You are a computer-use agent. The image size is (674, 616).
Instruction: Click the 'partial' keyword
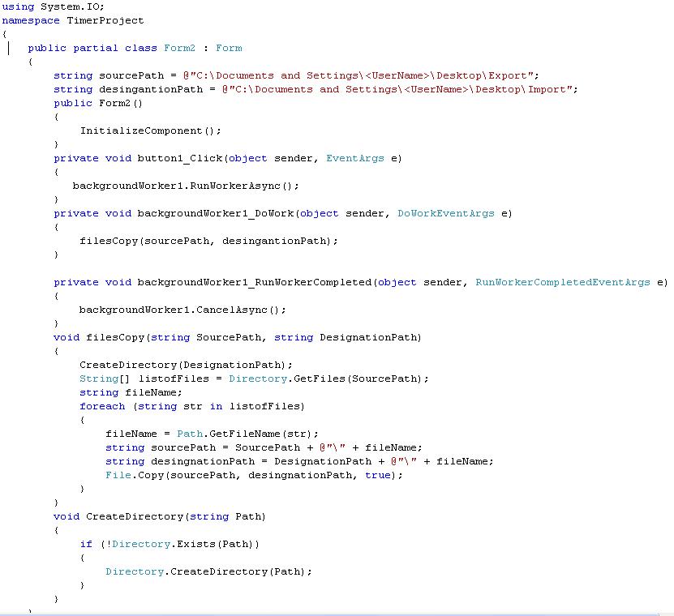[96, 48]
